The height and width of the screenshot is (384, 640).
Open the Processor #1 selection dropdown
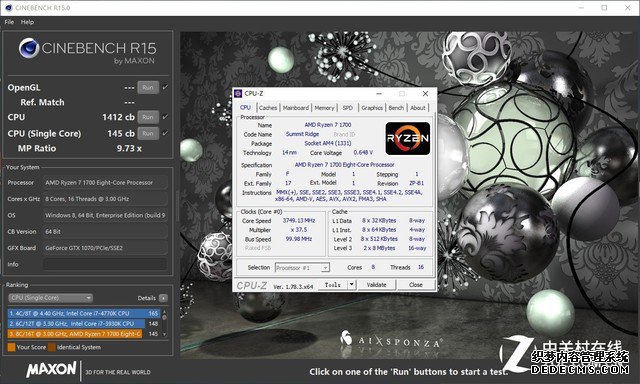[x=302, y=268]
